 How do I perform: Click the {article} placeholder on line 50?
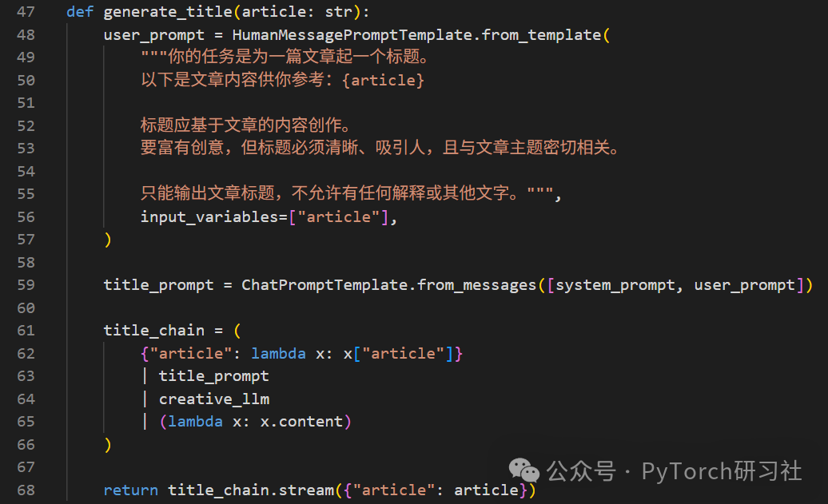383,80
